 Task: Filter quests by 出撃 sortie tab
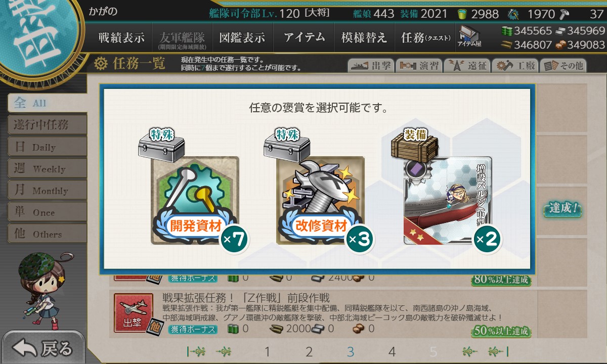click(x=370, y=65)
